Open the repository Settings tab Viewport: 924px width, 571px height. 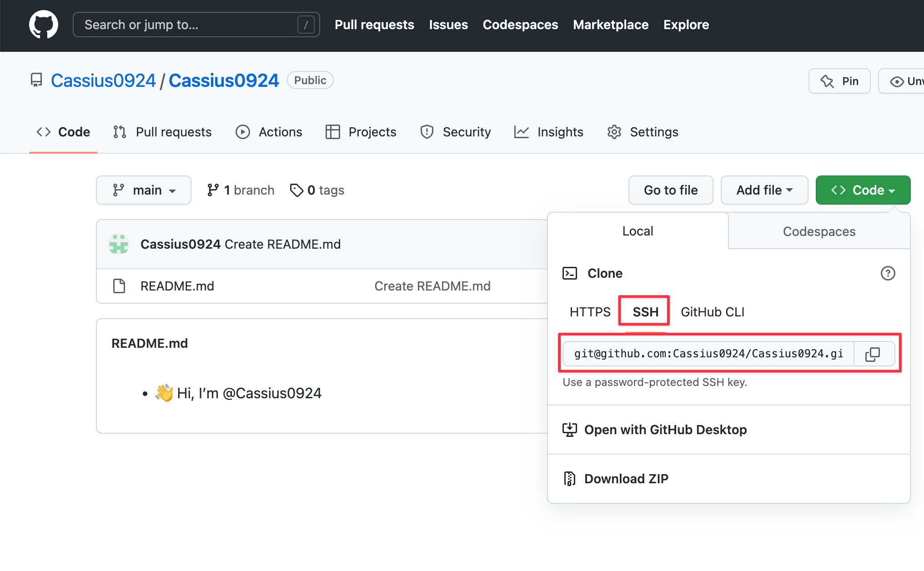coord(643,132)
